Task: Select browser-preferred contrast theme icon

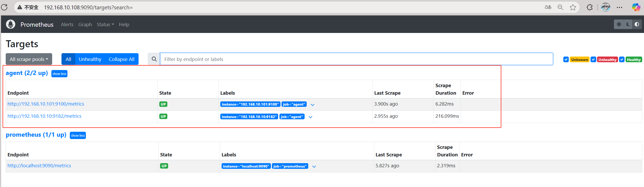Action: point(637,24)
